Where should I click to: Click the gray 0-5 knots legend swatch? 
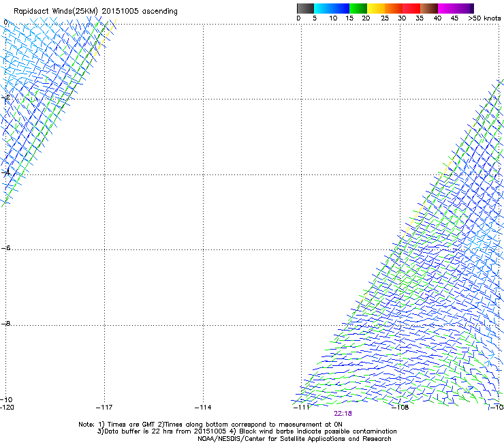(305, 8)
